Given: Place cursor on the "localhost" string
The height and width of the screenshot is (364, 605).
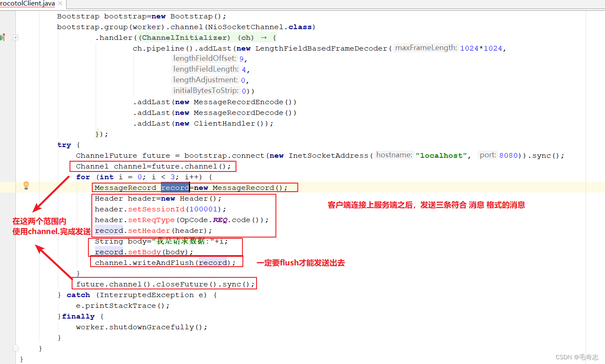Looking at the screenshot, I should (441, 156).
